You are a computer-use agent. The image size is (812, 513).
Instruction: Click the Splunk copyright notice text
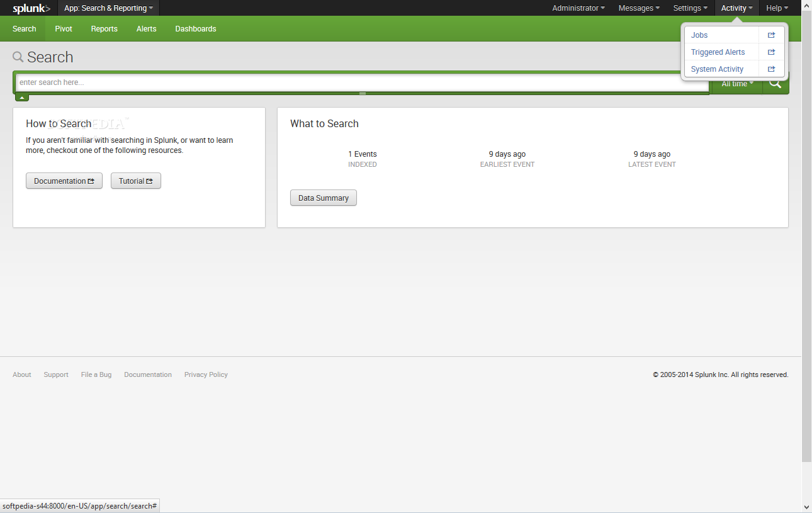coord(721,375)
